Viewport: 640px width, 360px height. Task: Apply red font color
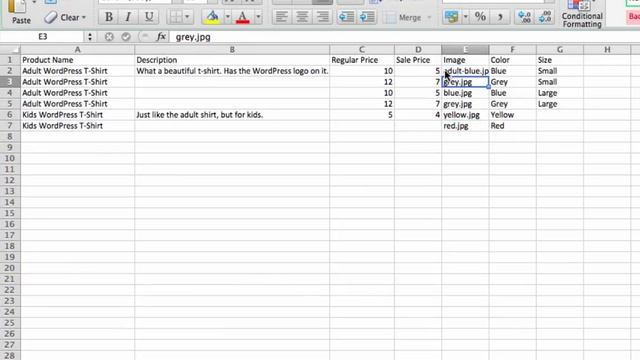tap(243, 17)
